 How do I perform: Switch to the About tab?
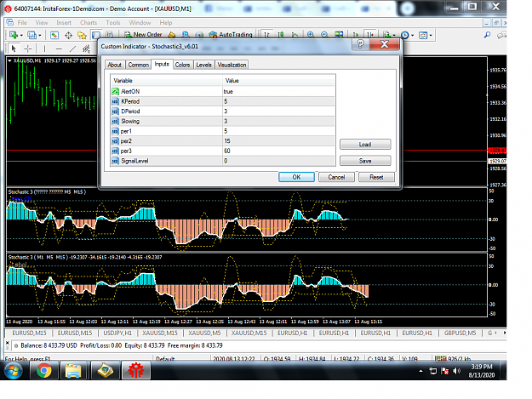115,65
